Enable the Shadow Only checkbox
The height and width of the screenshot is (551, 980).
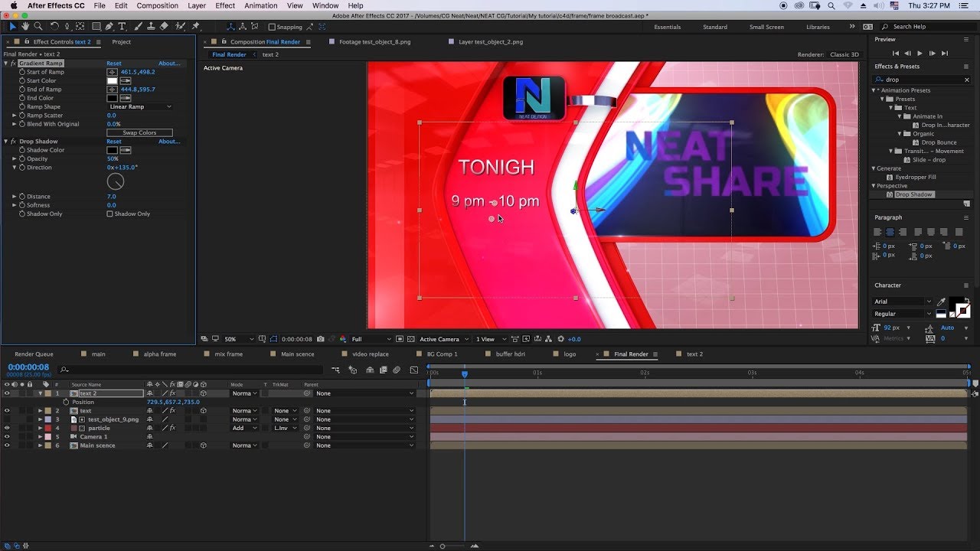(109, 214)
